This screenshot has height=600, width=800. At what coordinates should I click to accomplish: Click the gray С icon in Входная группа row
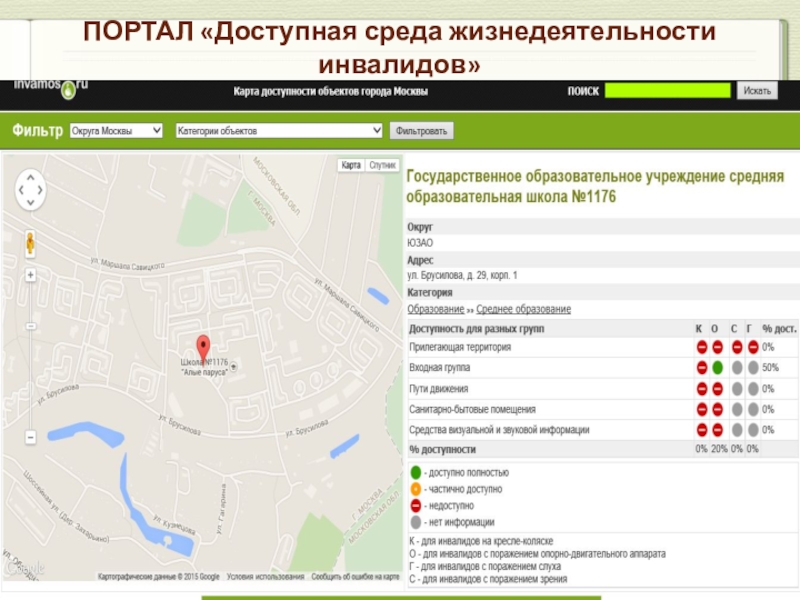pyautogui.click(x=737, y=367)
